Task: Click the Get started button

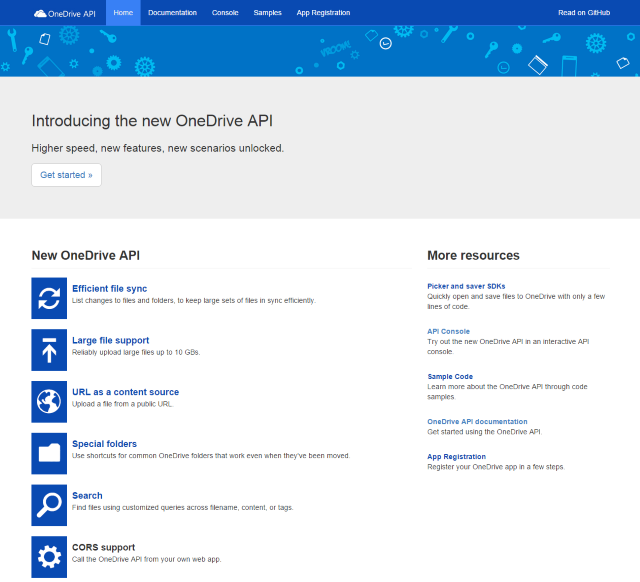Action: 66,175
